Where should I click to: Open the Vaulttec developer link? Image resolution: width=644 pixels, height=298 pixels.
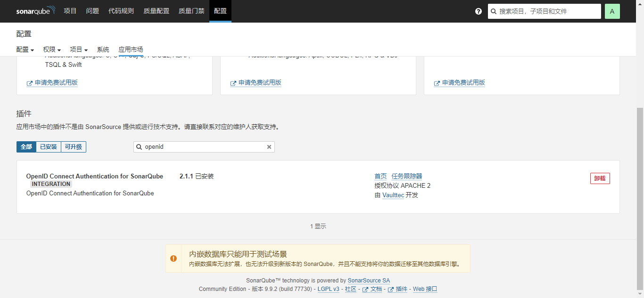(393, 195)
